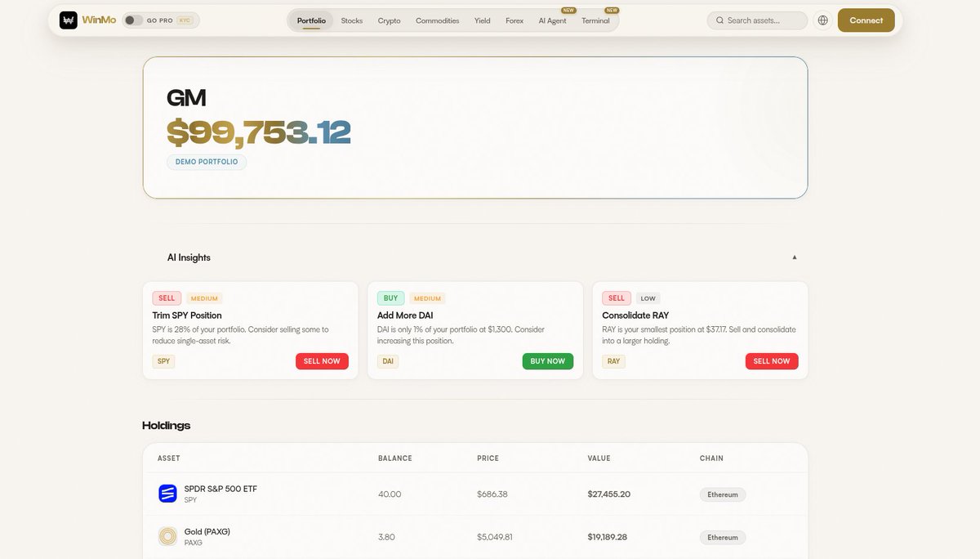Click the SELL tag on Trim SPY card

[167, 298]
